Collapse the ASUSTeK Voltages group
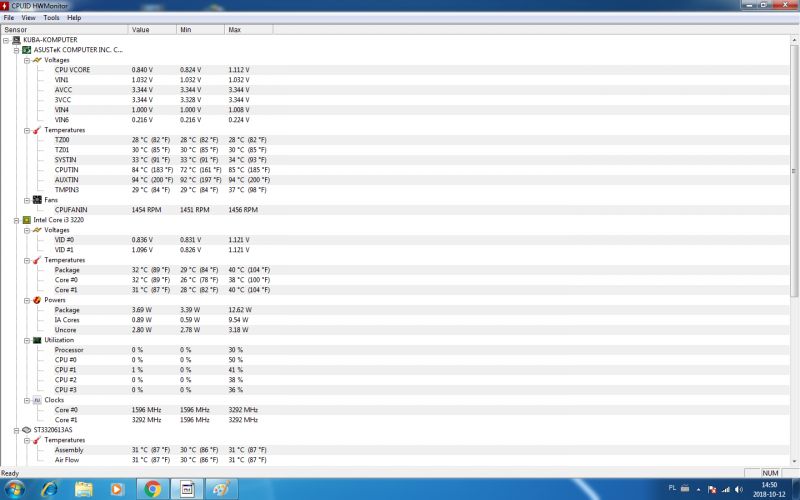Screen dimensions: 800x500 point(27,60)
